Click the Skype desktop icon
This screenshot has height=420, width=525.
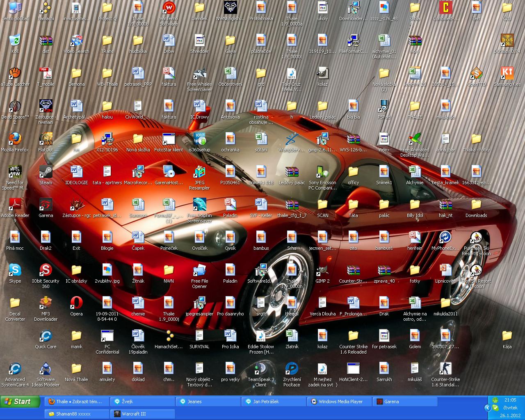point(15,271)
